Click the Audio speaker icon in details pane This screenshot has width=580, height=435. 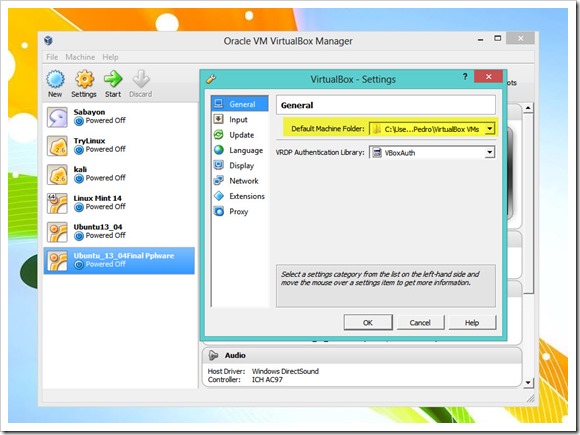point(213,355)
